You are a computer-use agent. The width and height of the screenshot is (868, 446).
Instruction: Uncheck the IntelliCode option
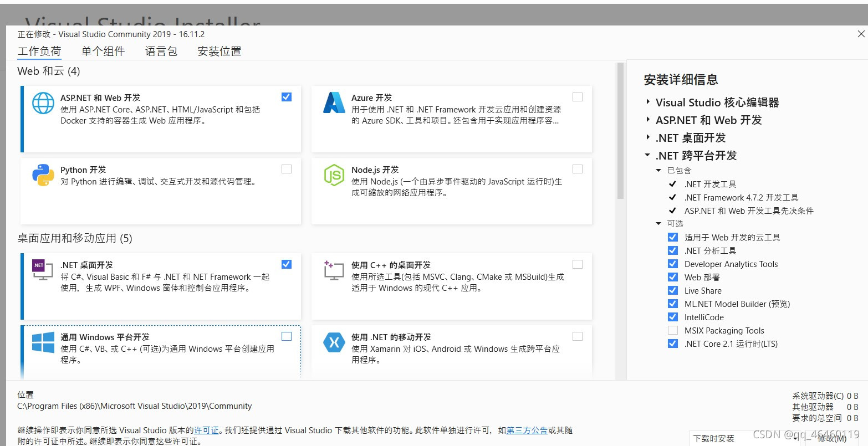pyautogui.click(x=673, y=317)
